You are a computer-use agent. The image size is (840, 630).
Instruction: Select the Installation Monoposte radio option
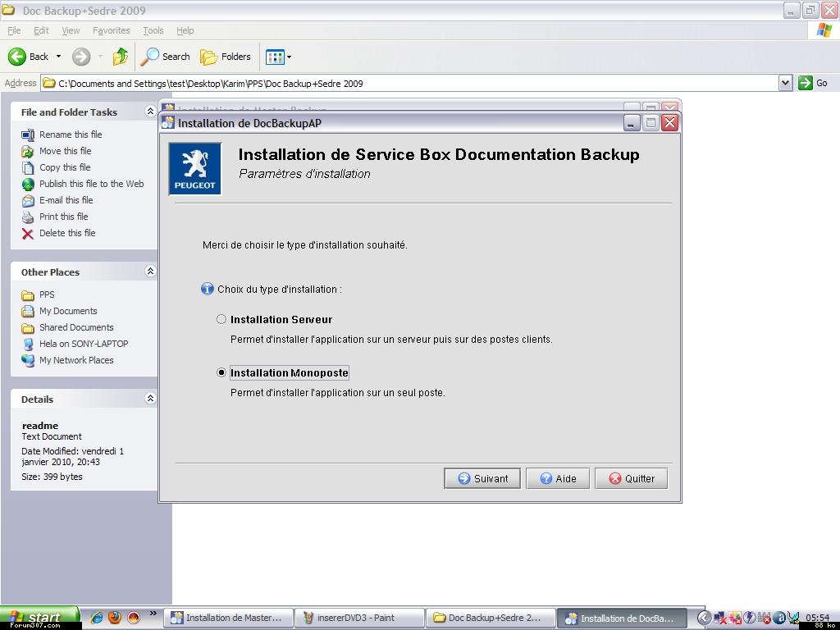pos(221,372)
